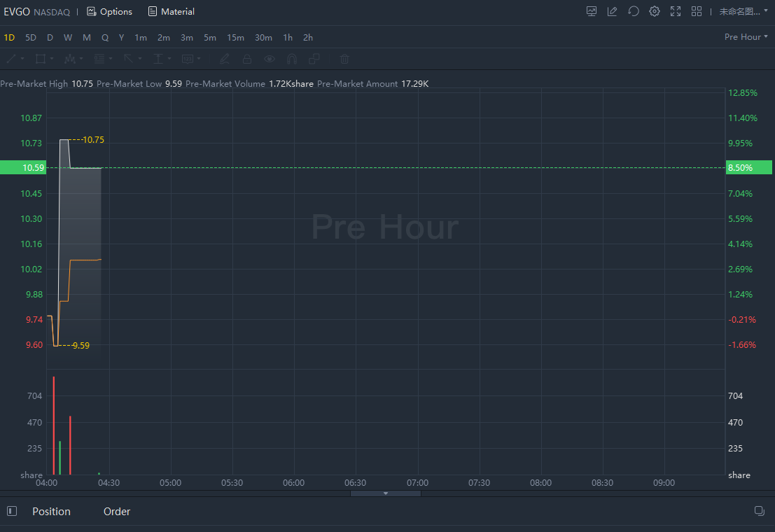Click the magnet snap tool
Image resolution: width=775 pixels, height=532 pixels.
pos(292,59)
